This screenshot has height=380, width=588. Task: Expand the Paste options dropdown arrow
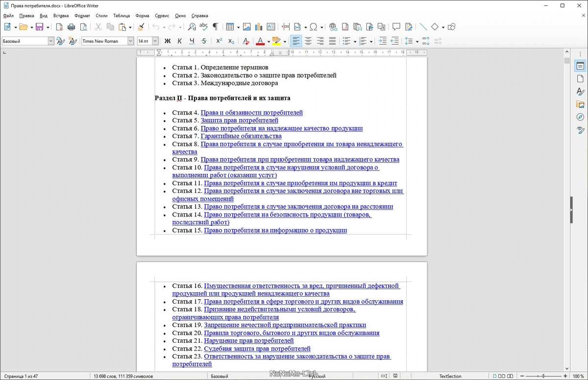tap(130, 27)
